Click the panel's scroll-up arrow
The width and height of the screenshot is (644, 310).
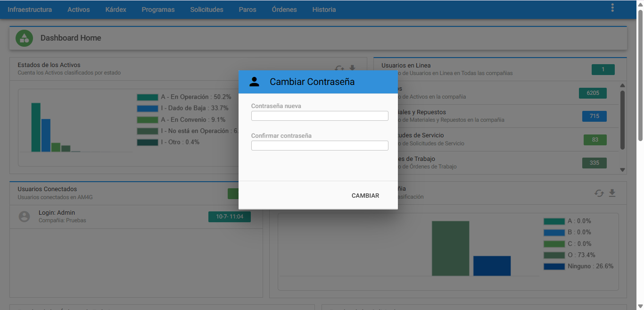point(622,85)
